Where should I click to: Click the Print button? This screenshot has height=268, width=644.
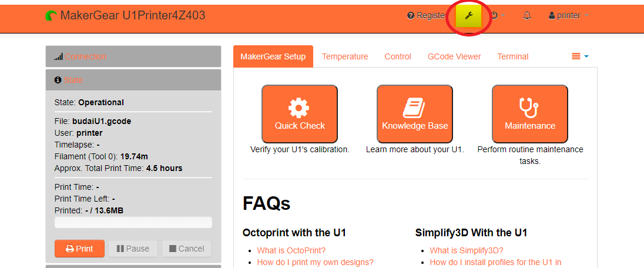click(x=79, y=249)
